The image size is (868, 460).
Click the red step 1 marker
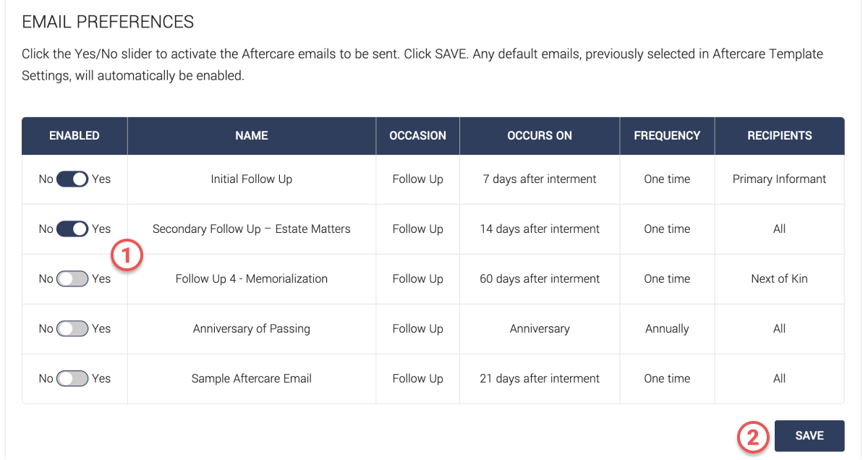click(127, 255)
